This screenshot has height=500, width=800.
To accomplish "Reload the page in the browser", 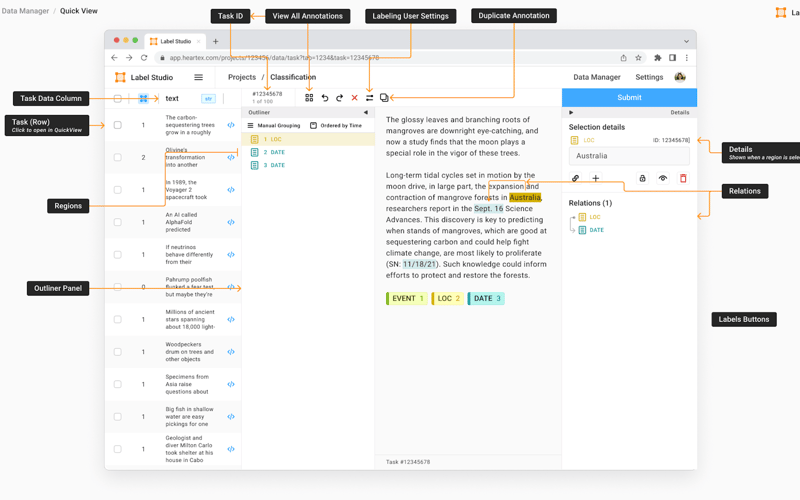I will [144, 58].
